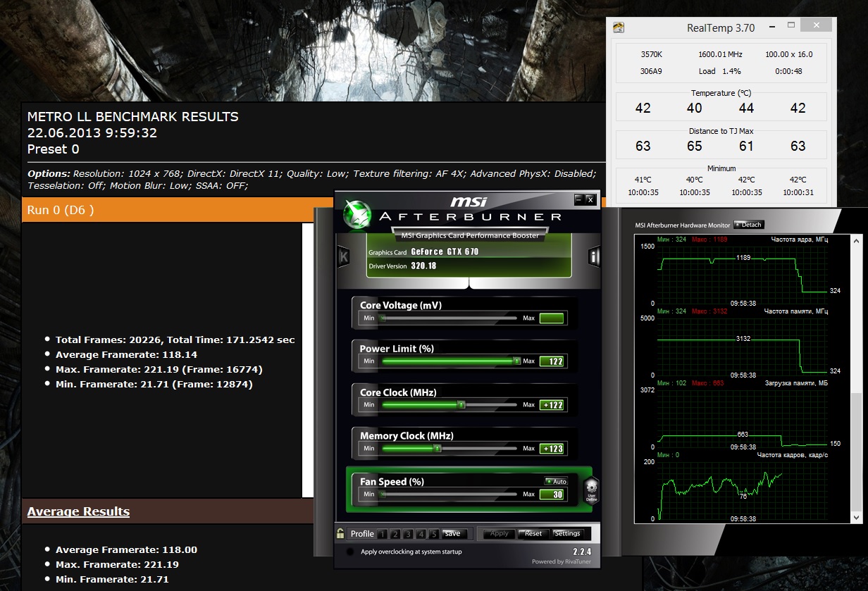Image resolution: width=868 pixels, height=591 pixels.
Task: Click the Core Clock slider handle
Action: point(461,405)
